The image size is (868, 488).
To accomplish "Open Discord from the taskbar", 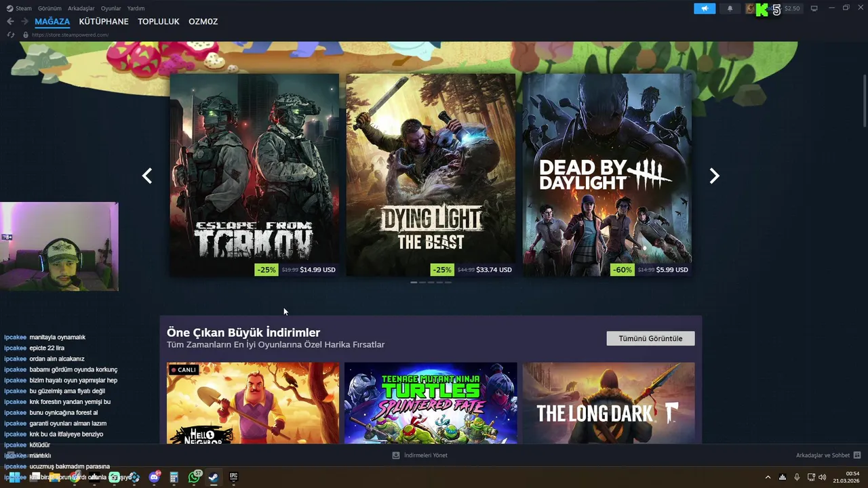I will [155, 477].
